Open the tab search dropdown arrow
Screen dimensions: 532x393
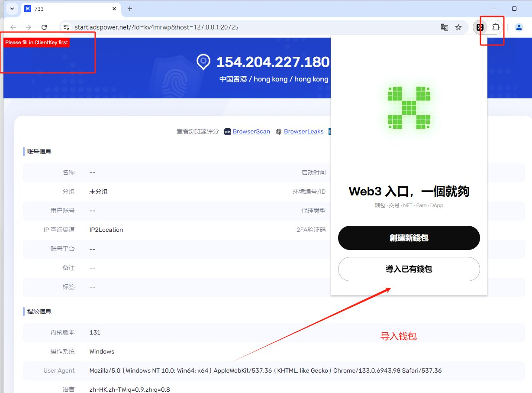click(11, 9)
